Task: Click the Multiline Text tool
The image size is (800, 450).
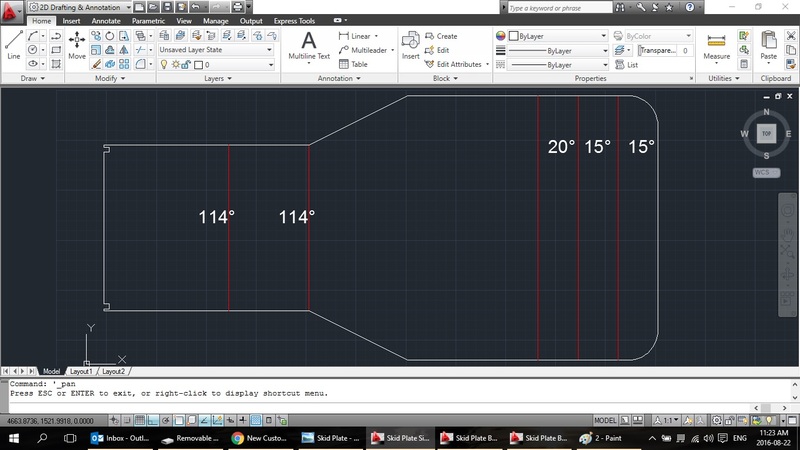Action: 309,45
